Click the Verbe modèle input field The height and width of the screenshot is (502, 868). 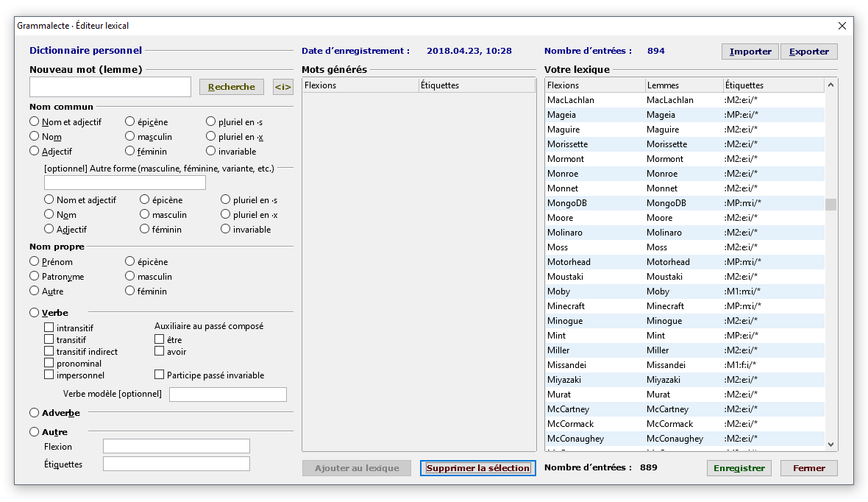click(x=227, y=395)
